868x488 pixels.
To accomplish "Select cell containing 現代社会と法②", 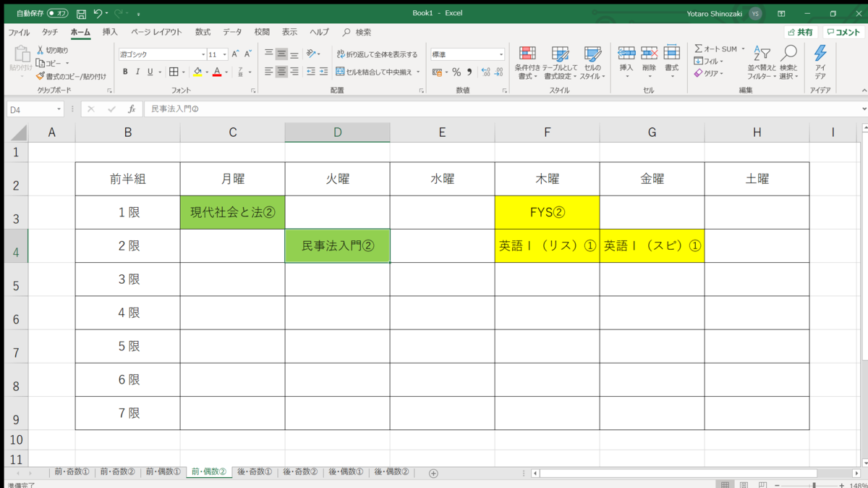I will [x=232, y=212].
